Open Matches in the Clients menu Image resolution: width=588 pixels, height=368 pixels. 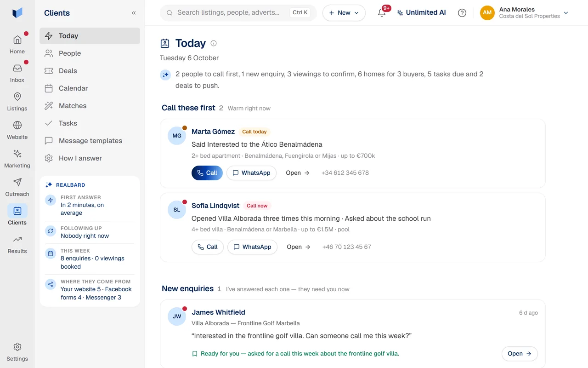coord(90,106)
